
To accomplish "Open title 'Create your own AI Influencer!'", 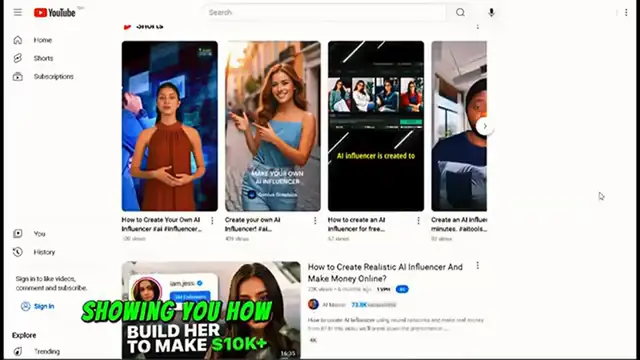I will (253, 224).
